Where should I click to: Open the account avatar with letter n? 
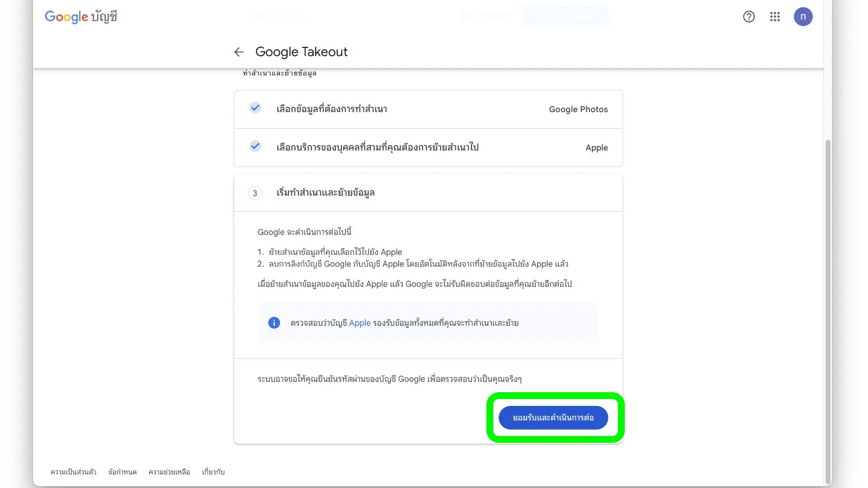pos(803,17)
